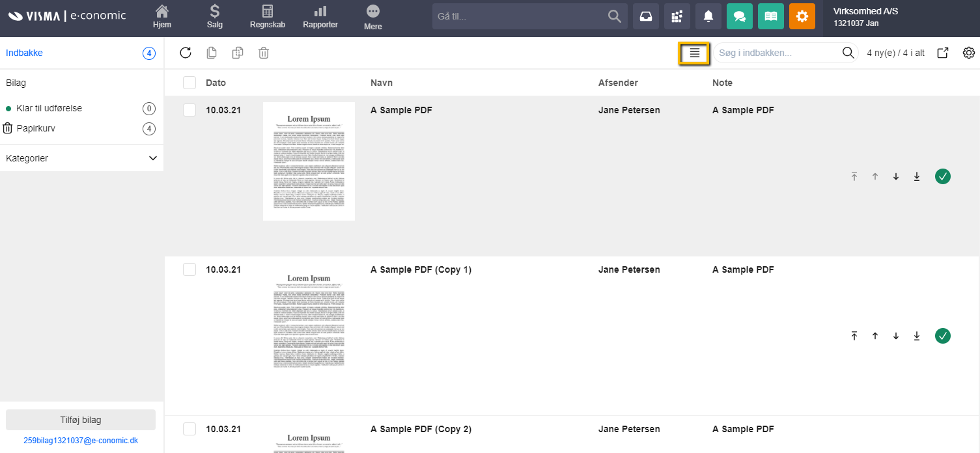This screenshot has height=453, width=980.
Task: Open the dashboard grid icon in top bar
Action: [x=677, y=16]
